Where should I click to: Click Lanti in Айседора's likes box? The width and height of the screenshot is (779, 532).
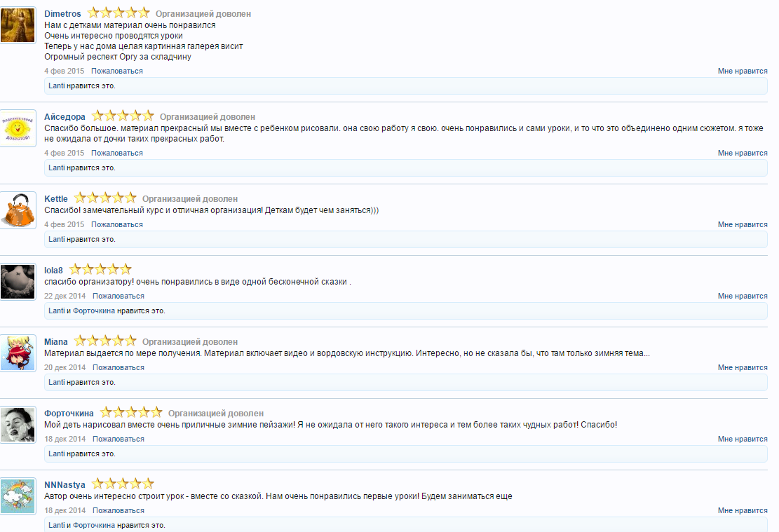pos(57,168)
